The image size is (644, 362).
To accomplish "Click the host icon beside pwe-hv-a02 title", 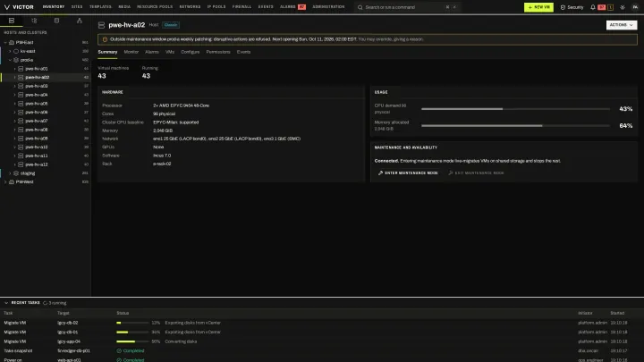I will point(101,25).
